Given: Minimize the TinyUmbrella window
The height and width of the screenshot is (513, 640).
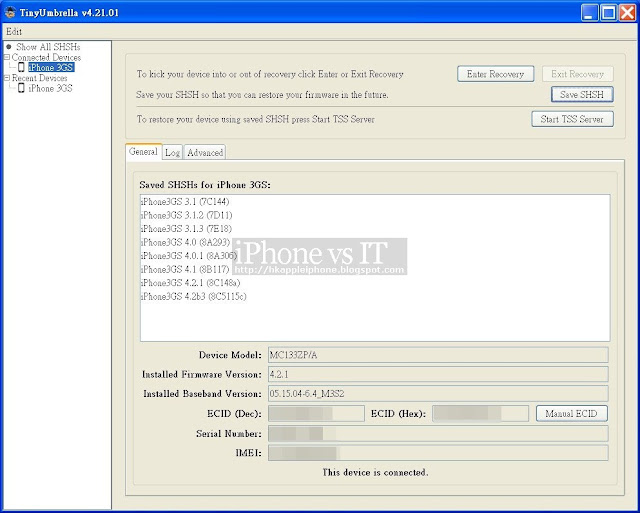Looking at the screenshot, I should (589, 13).
